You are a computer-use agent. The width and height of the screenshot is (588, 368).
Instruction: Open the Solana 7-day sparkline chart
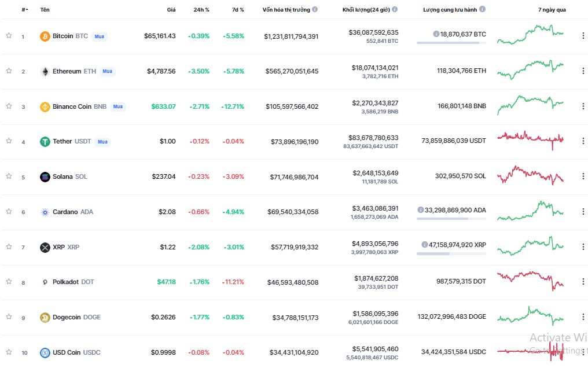pos(530,175)
